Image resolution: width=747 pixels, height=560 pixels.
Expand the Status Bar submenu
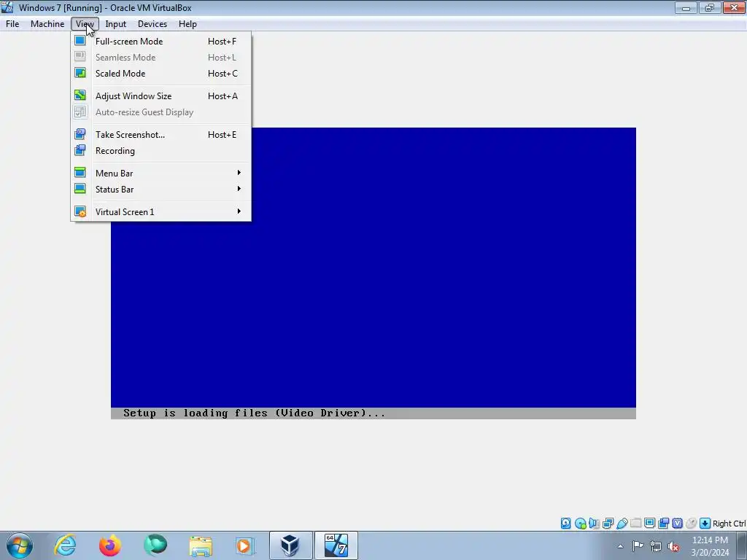(160, 190)
